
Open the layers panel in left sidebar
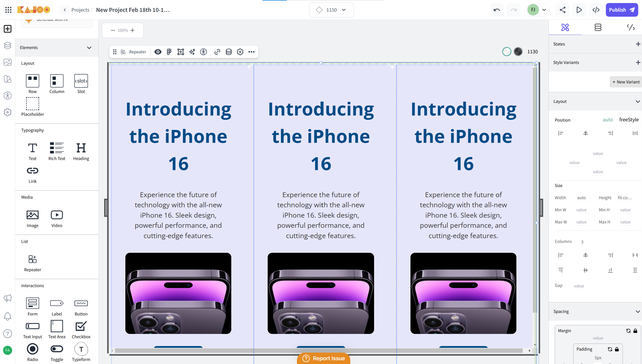pos(8,45)
